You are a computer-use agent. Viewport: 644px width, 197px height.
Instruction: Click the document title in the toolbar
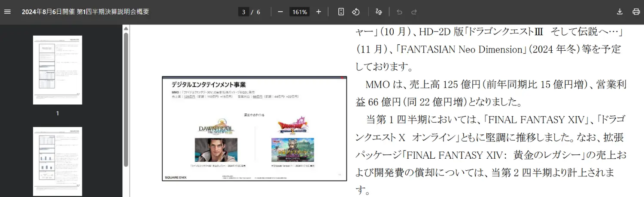tap(85, 12)
